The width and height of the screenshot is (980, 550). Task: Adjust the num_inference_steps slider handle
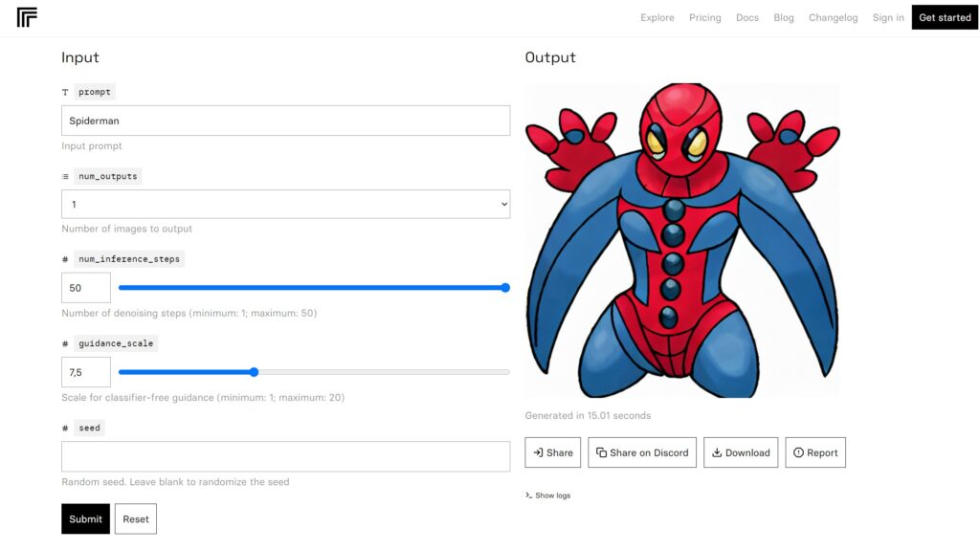(505, 288)
